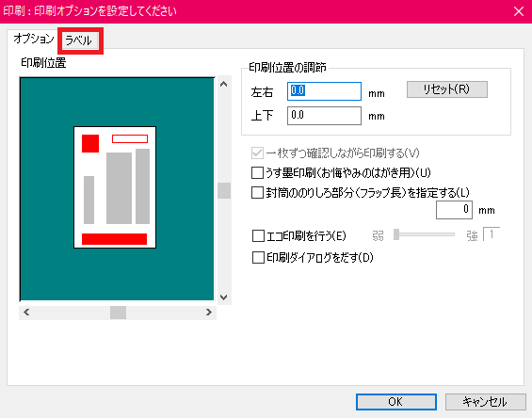Viewport: 532px width, 418px height.
Task: Check 印刷ダイアログをだす option
Action: [258, 258]
